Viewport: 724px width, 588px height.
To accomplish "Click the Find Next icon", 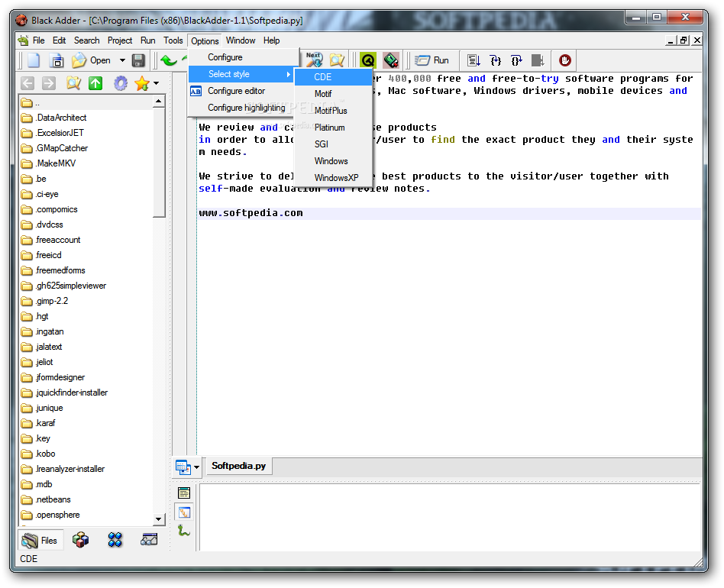I will [315, 60].
